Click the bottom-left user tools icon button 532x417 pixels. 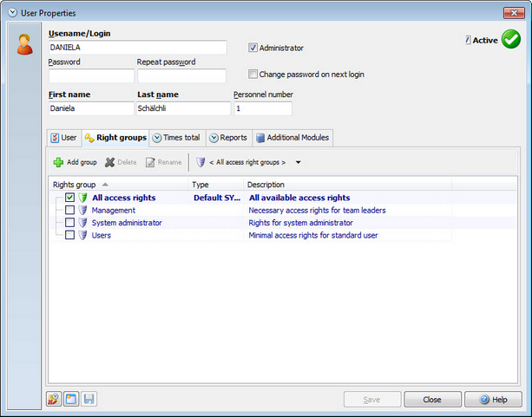pyautogui.click(x=54, y=399)
